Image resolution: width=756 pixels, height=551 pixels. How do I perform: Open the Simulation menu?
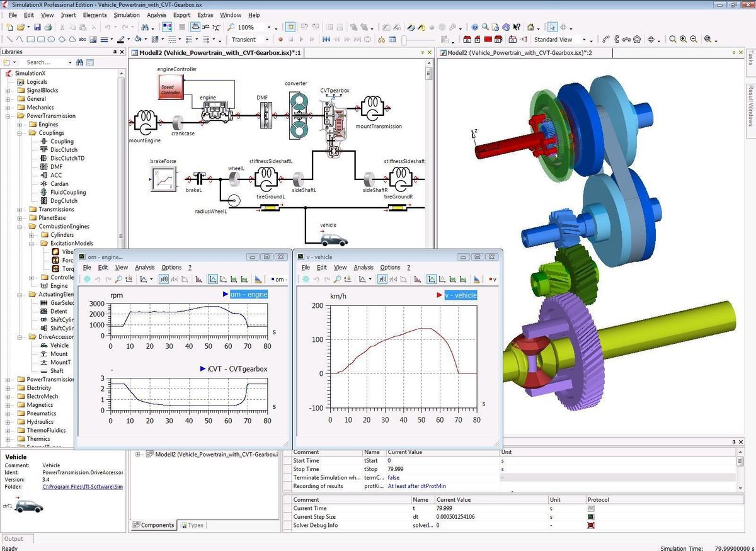point(126,15)
